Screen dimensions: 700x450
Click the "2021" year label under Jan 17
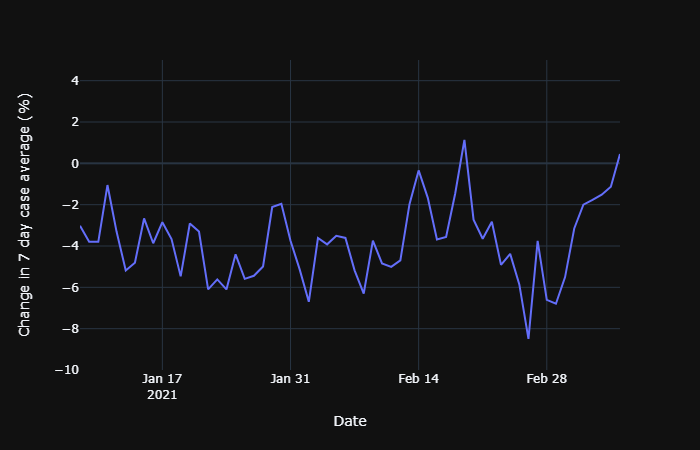click(x=162, y=395)
